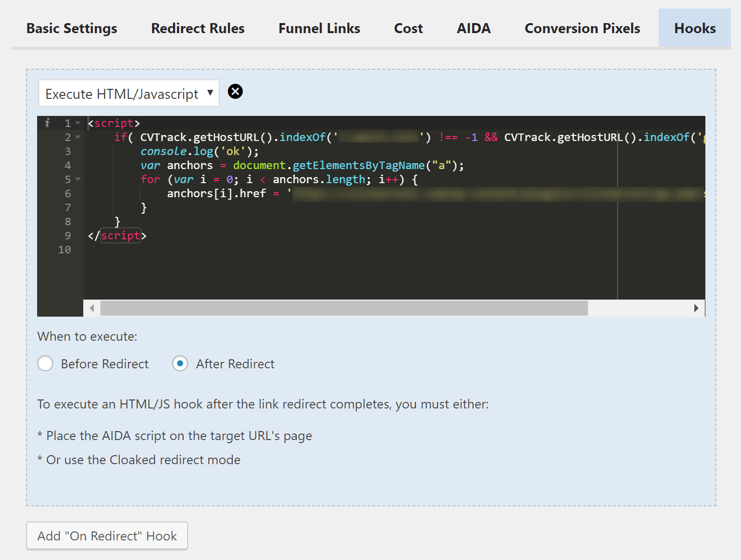Viewport: 741px width, 560px height.
Task: Select the Before Redirect radio option
Action: (x=45, y=363)
